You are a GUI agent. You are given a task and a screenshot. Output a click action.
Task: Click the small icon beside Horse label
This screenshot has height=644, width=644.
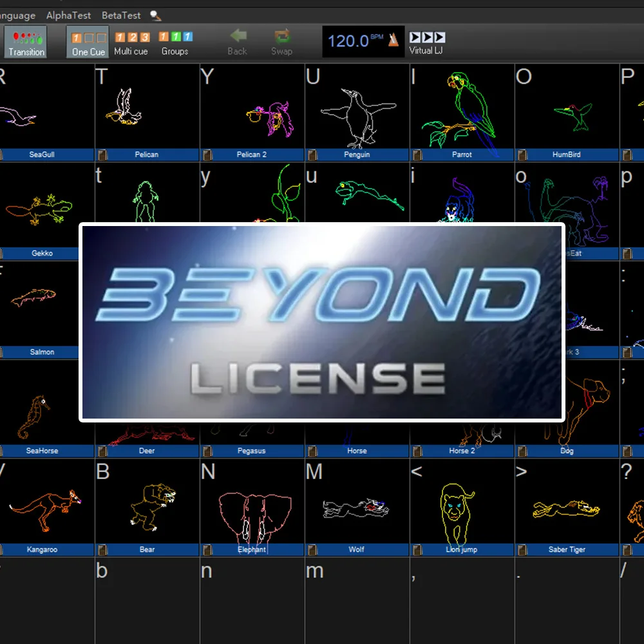click(x=312, y=451)
